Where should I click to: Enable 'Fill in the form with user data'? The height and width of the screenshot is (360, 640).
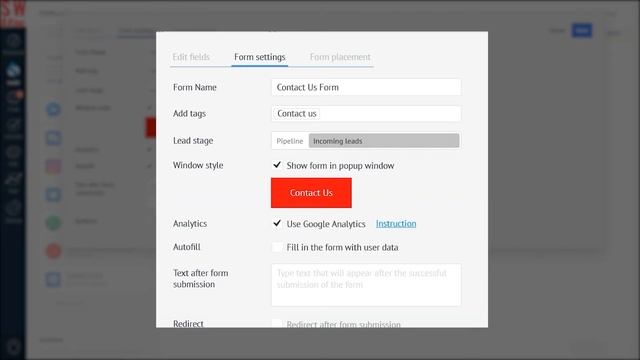click(277, 247)
